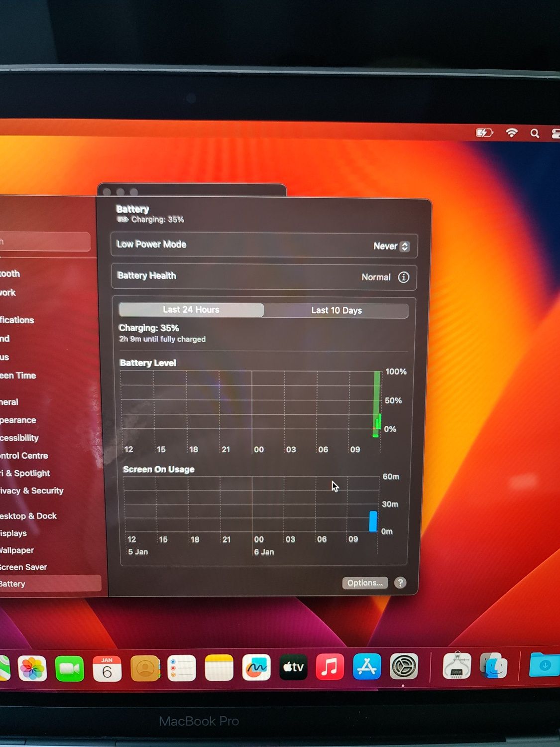
Task: Open the Apple TV app
Action: pyautogui.click(x=293, y=667)
